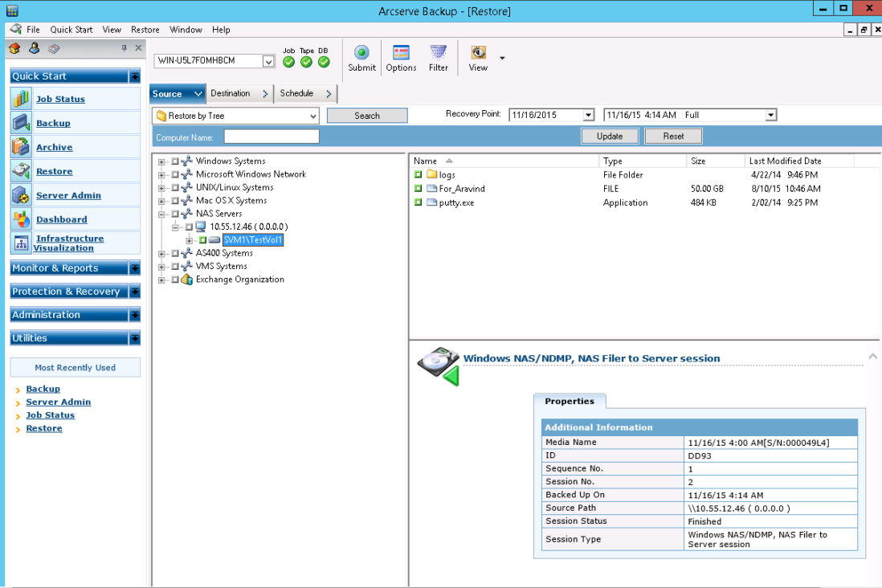Toggle the putty.exe selection marker
882x588 pixels.
418,202
